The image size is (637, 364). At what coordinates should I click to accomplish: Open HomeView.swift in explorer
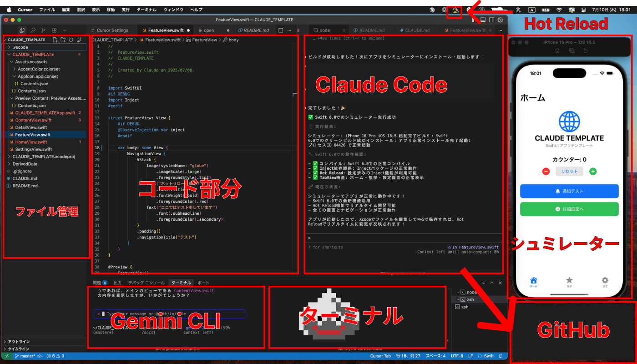(44, 142)
